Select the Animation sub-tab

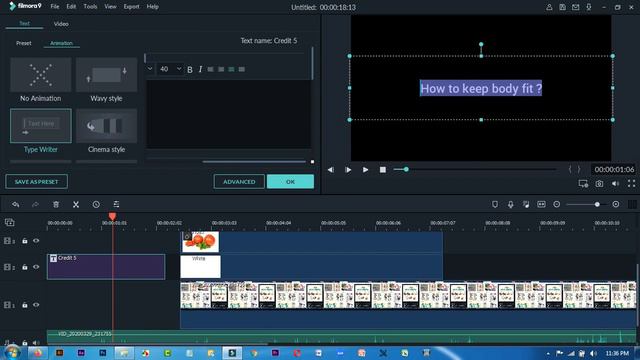[x=61, y=43]
